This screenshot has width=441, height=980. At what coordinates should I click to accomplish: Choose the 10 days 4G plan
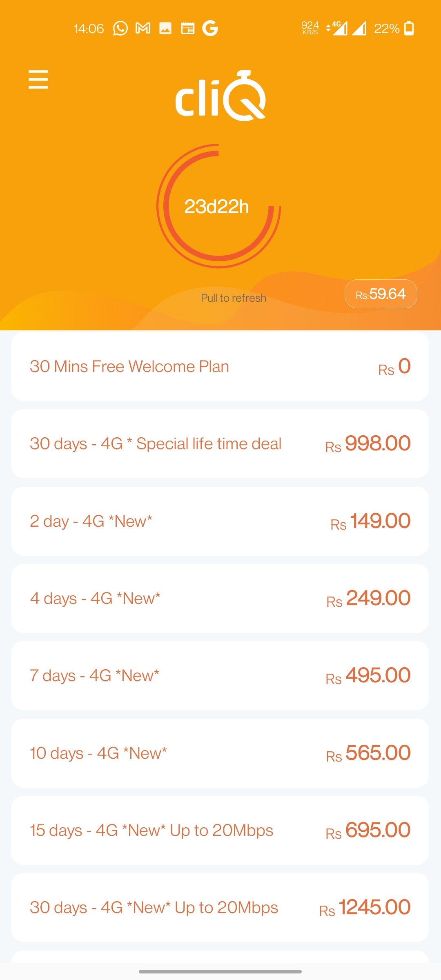pos(220,753)
